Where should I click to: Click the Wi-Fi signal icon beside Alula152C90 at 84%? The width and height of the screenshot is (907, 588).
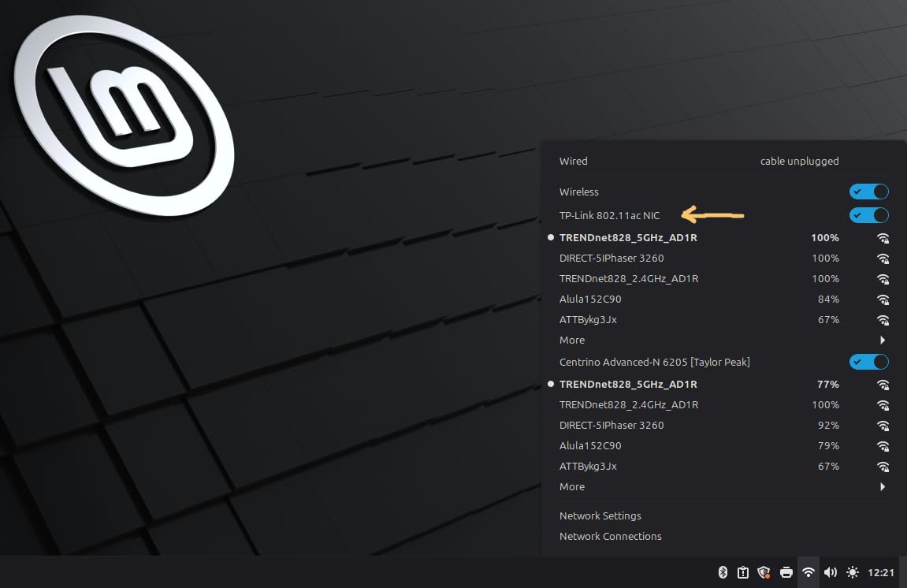(x=883, y=300)
